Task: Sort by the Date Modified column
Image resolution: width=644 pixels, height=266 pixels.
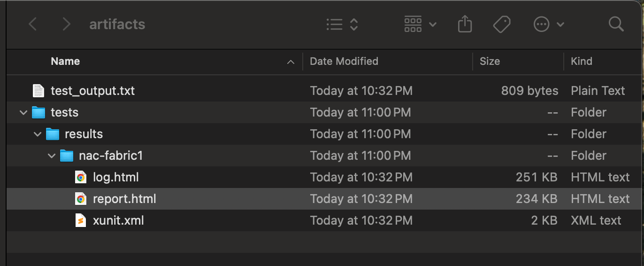Action: (344, 61)
